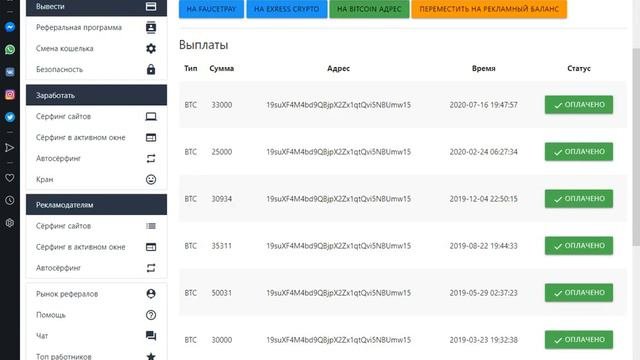Click repeat icon beside Автосёрфинг under Рекламодателям
640x360 pixels.
point(151,268)
